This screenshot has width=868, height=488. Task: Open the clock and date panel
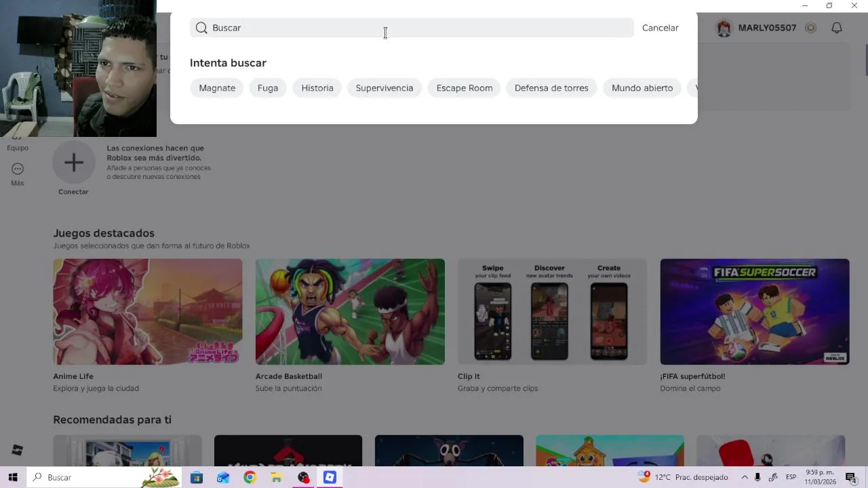click(x=820, y=477)
